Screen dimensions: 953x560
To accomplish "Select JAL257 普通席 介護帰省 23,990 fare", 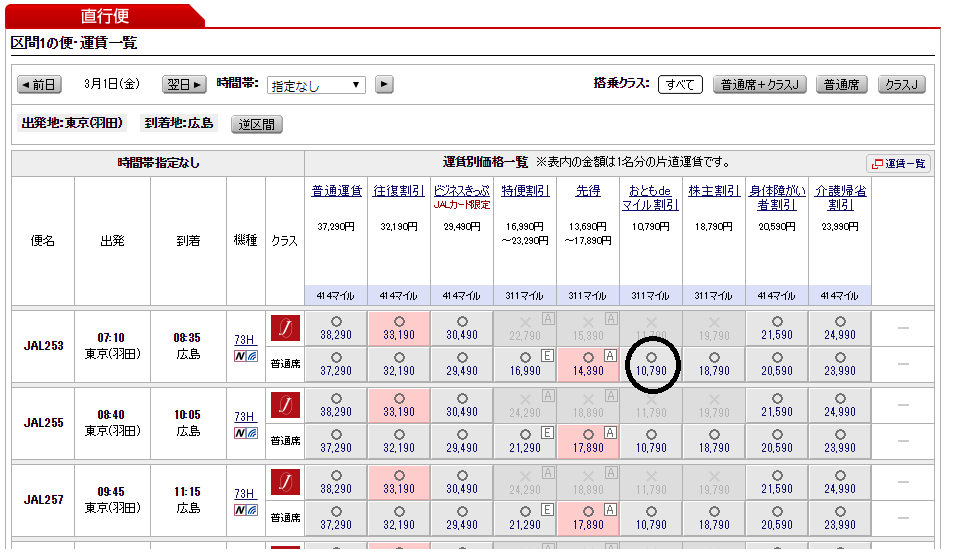I will [840, 518].
